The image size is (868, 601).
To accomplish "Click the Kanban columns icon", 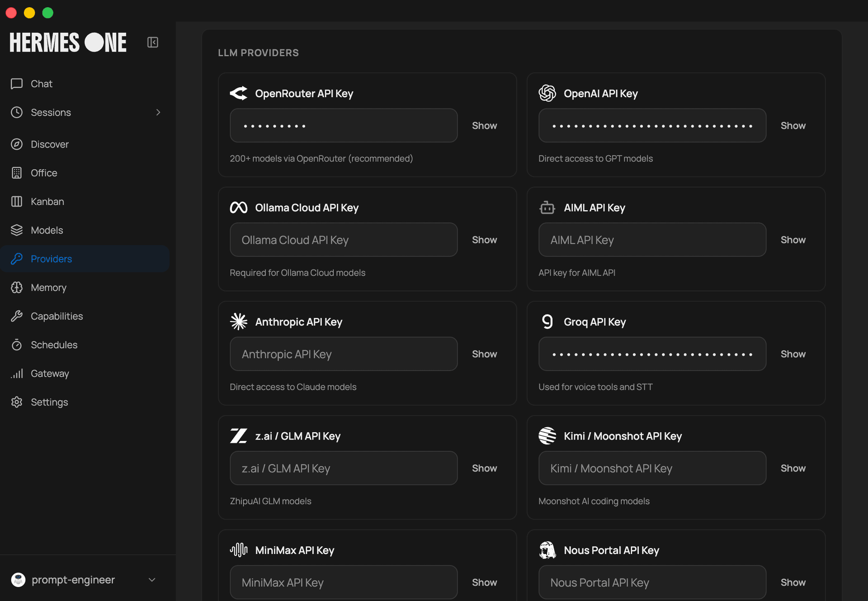I will pos(17,201).
